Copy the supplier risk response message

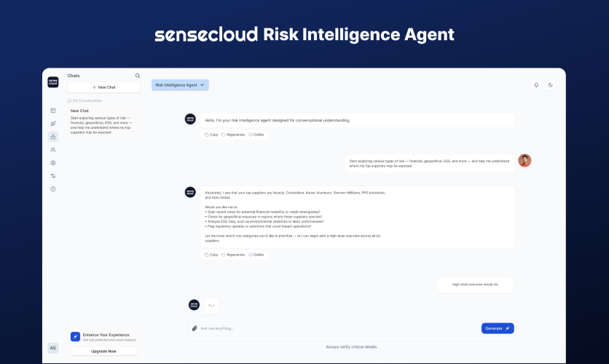point(211,255)
